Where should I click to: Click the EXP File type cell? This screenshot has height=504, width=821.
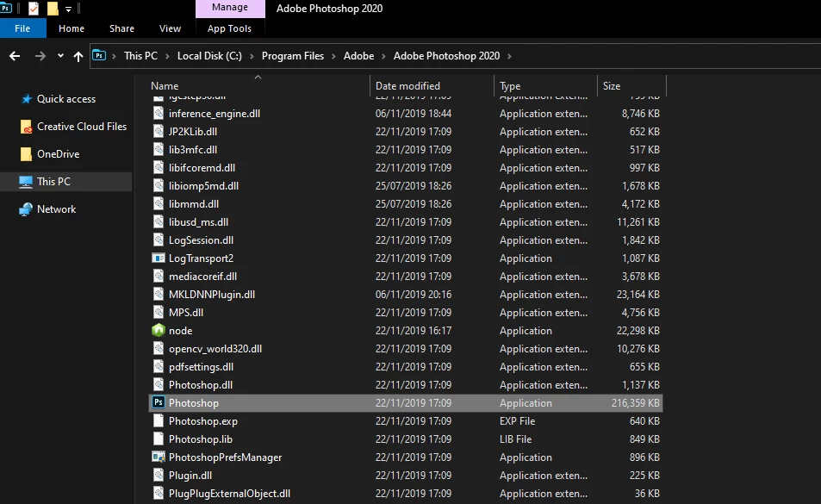517,421
